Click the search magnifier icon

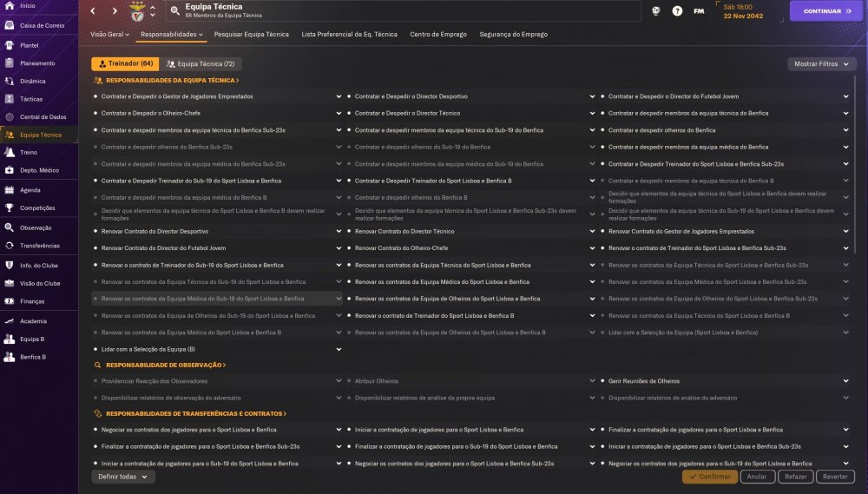tap(175, 11)
